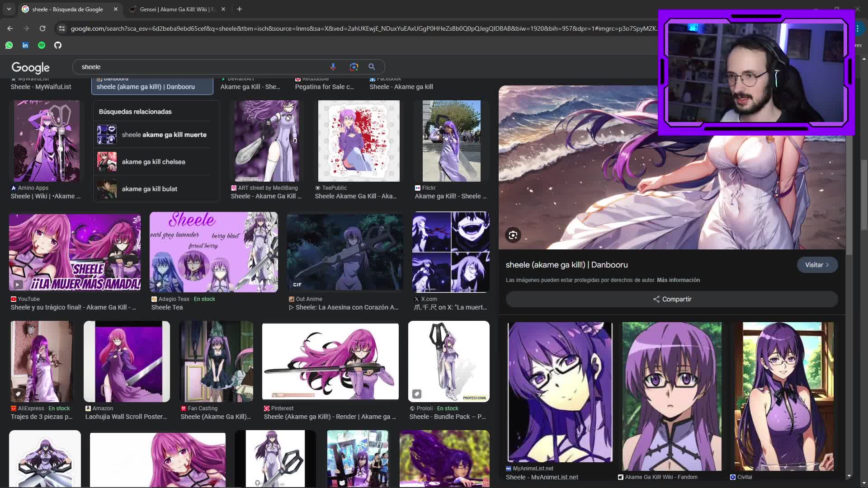View site information icon in address bar
868x488 pixels.
pos(62,28)
